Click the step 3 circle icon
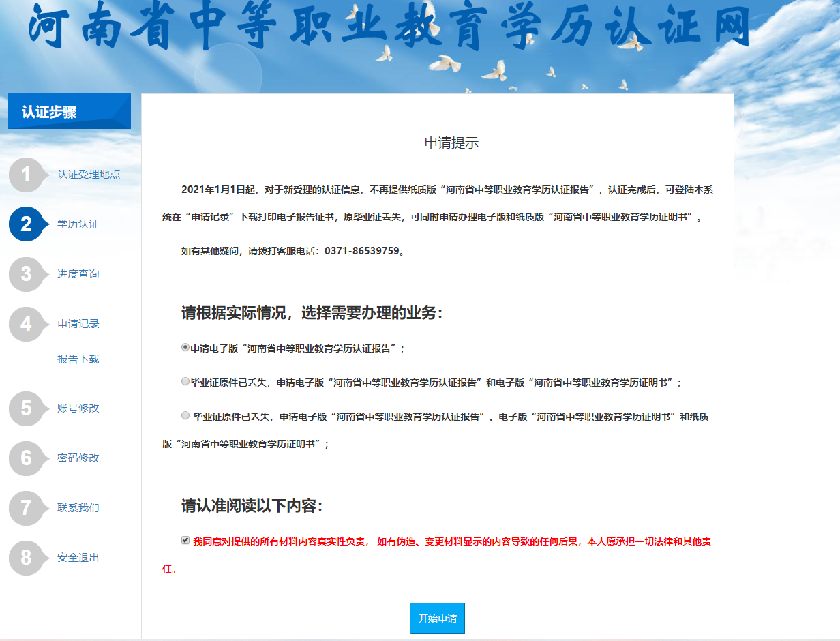Image resolution: width=840 pixels, height=641 pixels. [26, 274]
